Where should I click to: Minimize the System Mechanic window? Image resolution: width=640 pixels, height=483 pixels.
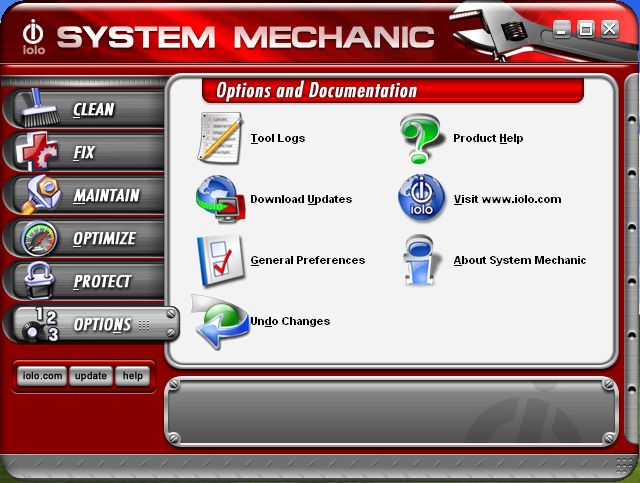[x=564, y=29]
